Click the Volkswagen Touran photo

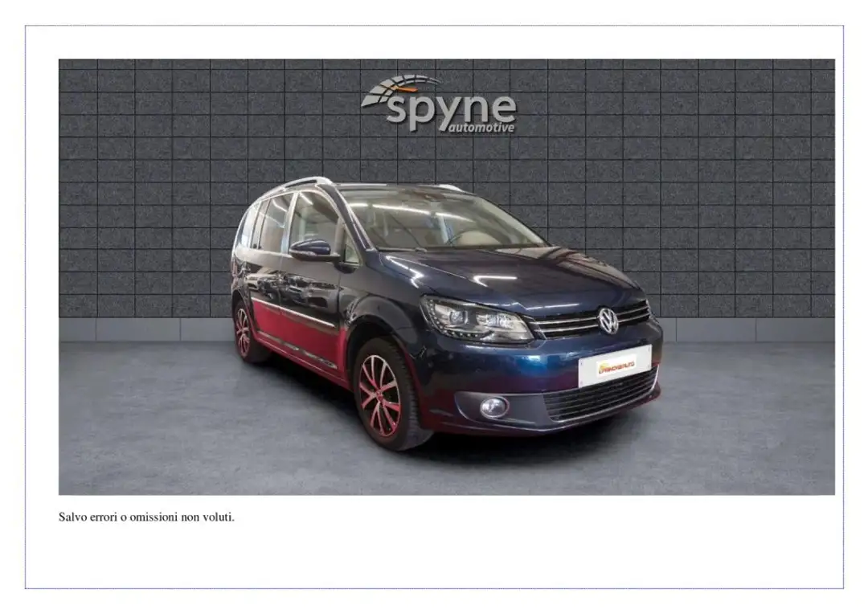(446, 276)
